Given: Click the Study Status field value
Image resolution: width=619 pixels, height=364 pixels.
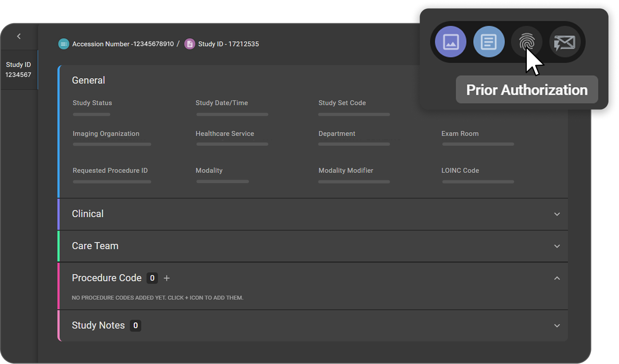Looking at the screenshot, I should pyautogui.click(x=91, y=115).
